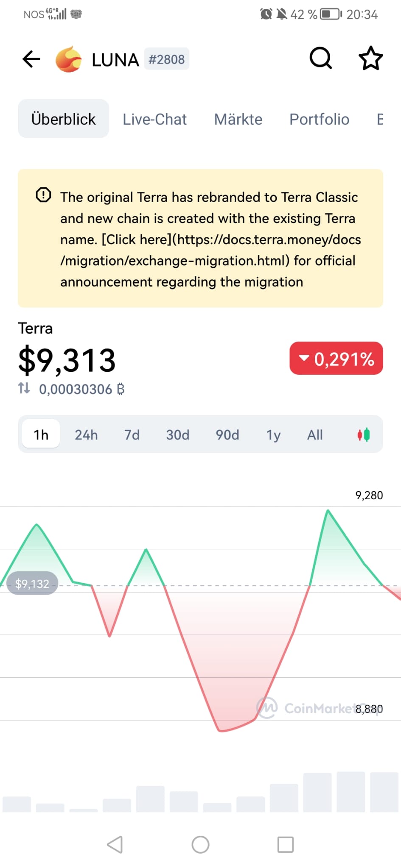The image size is (401, 868).
Task: Select the 1h chart timeframe
Action: point(41,434)
